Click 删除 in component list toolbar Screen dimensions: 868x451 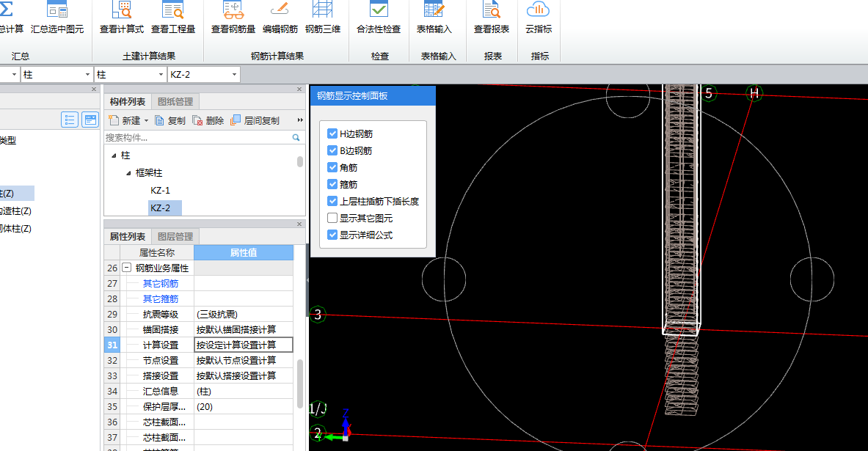pos(208,121)
